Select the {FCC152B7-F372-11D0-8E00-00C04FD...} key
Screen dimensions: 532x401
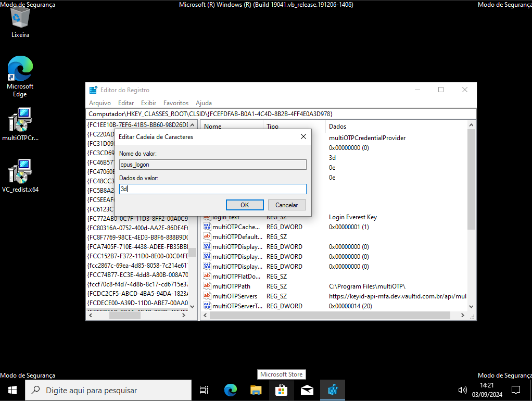pyautogui.click(x=137, y=256)
